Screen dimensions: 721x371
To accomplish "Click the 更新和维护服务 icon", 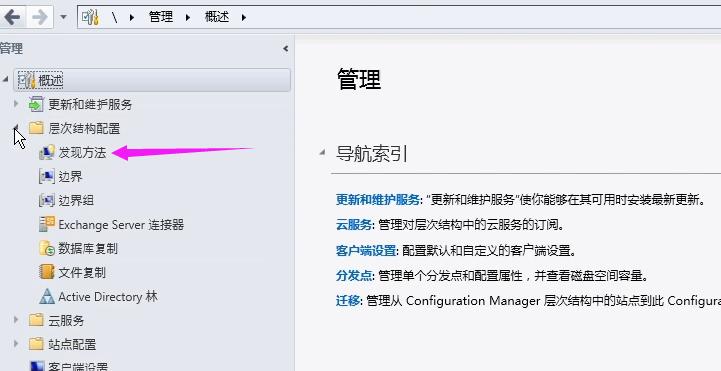I will (36, 104).
